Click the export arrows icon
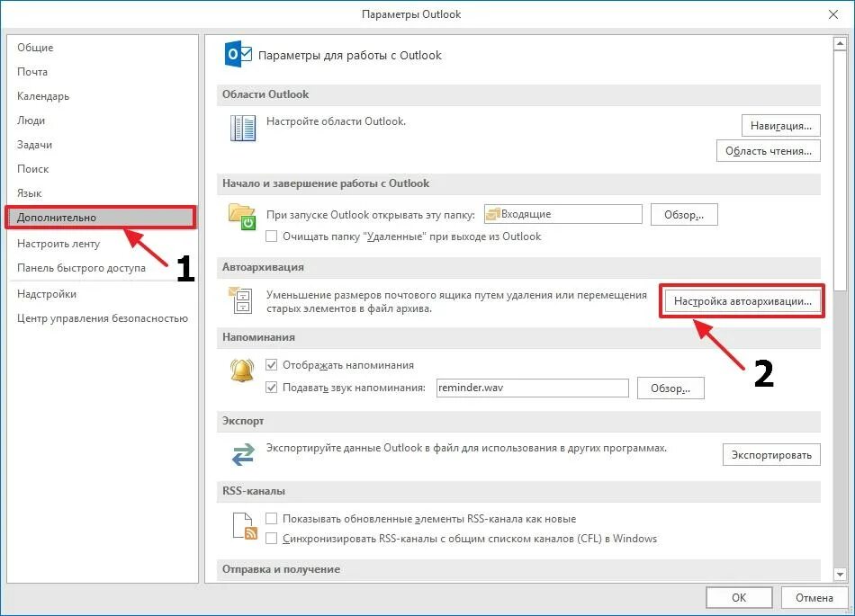 243,455
